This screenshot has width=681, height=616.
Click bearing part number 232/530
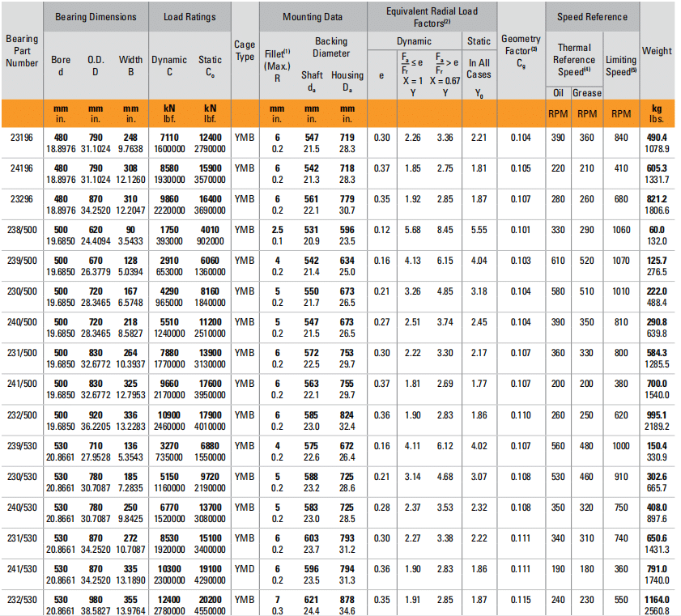click(22, 599)
